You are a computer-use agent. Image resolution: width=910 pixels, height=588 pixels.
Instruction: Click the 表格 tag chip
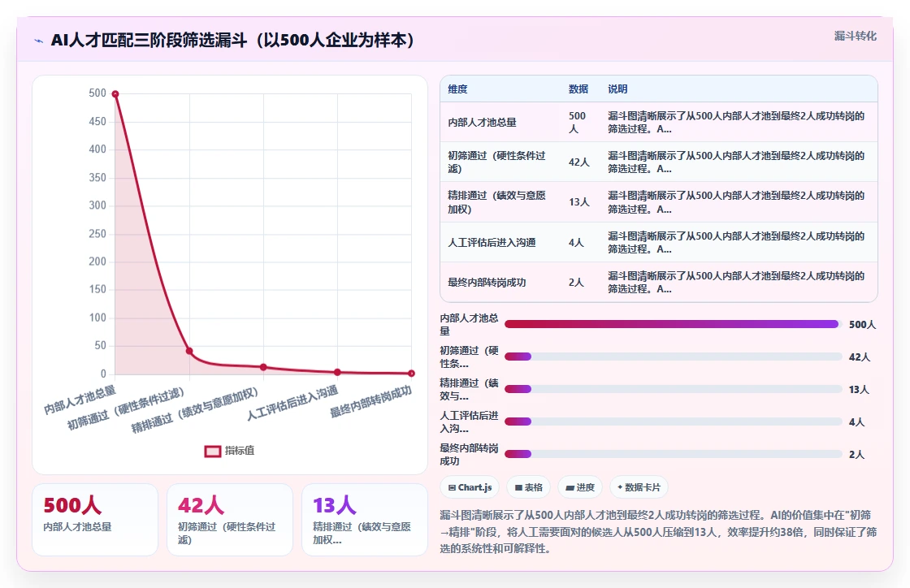[529, 487]
